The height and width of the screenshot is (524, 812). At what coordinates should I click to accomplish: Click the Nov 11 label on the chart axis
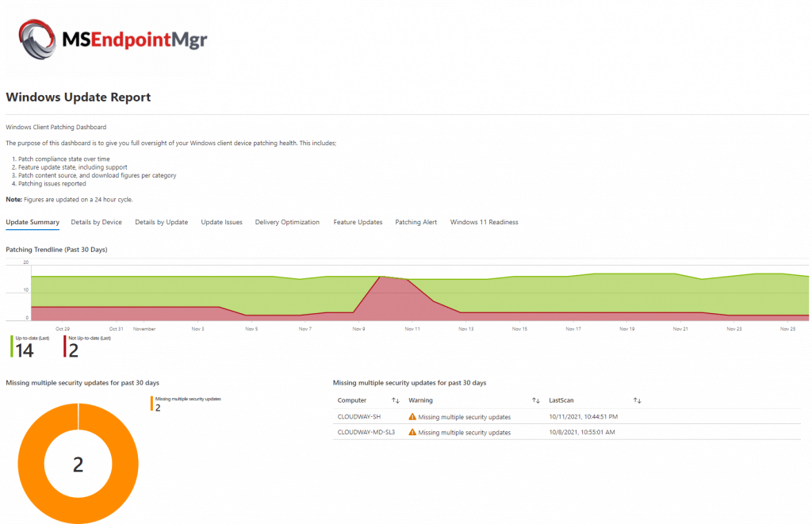point(412,329)
